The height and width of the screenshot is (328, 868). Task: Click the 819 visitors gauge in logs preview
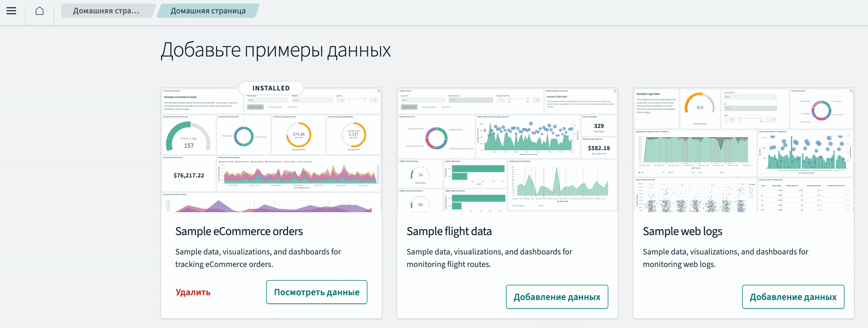[700, 107]
